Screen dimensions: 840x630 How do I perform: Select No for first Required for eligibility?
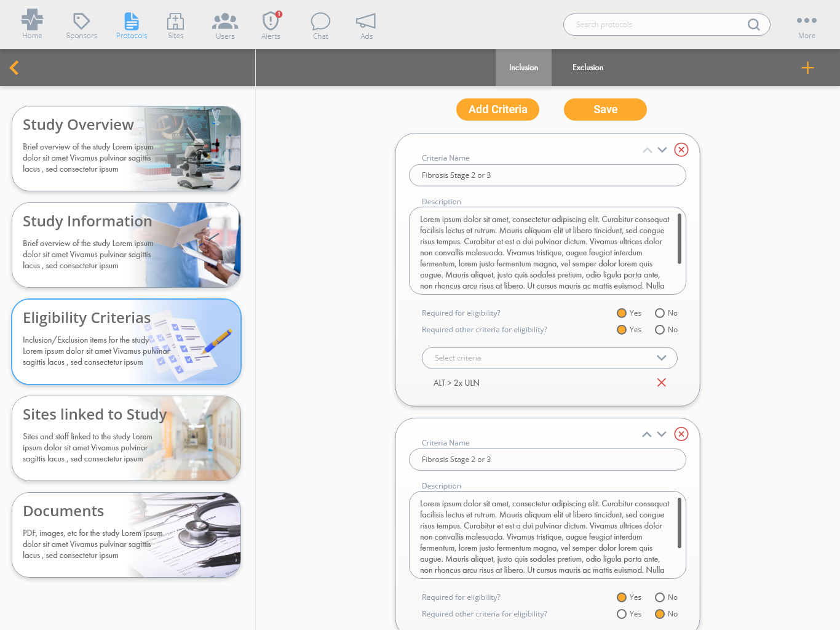[x=660, y=313]
